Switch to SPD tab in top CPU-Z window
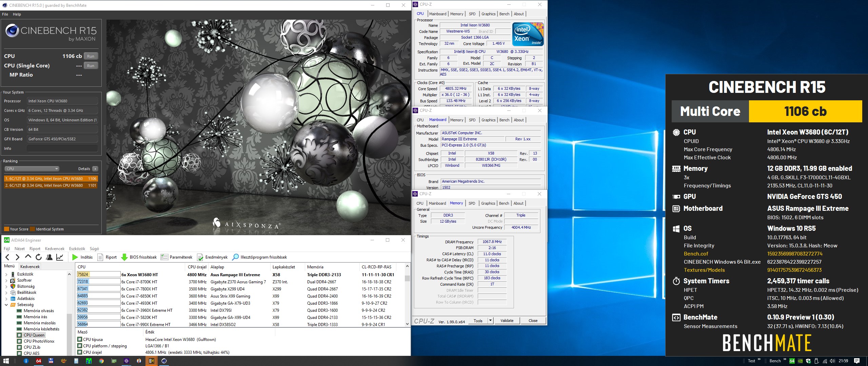 472,14
